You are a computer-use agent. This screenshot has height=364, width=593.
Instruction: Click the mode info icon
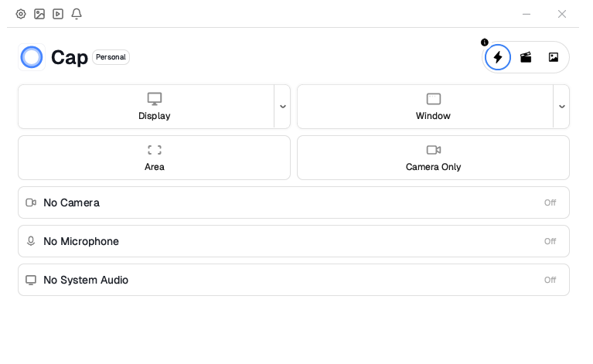[x=485, y=43]
